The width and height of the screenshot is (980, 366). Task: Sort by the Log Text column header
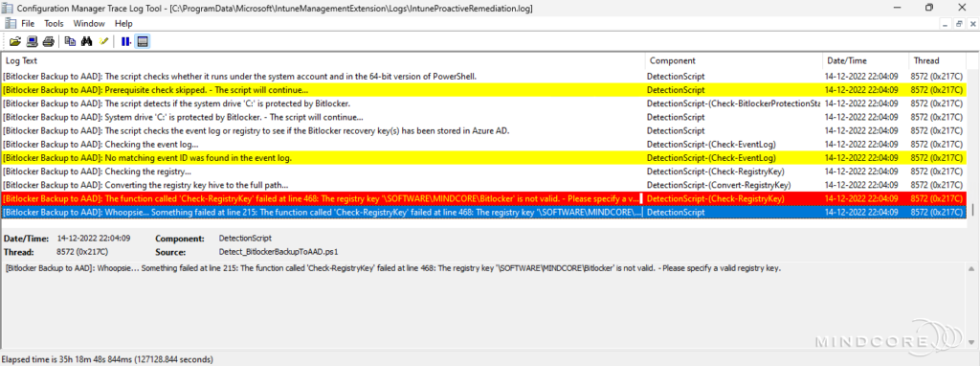tap(323, 60)
